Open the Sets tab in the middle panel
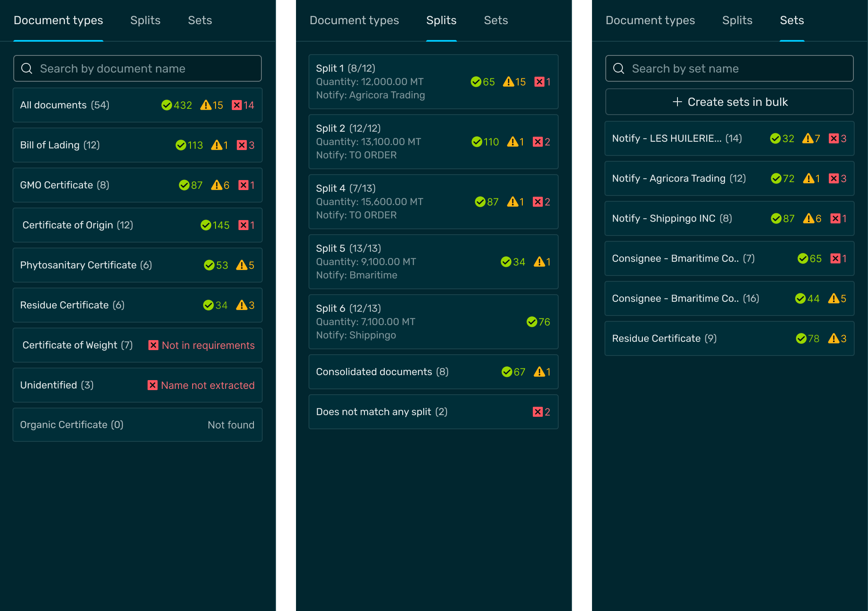Viewport: 868px width, 611px height. pyautogui.click(x=496, y=20)
